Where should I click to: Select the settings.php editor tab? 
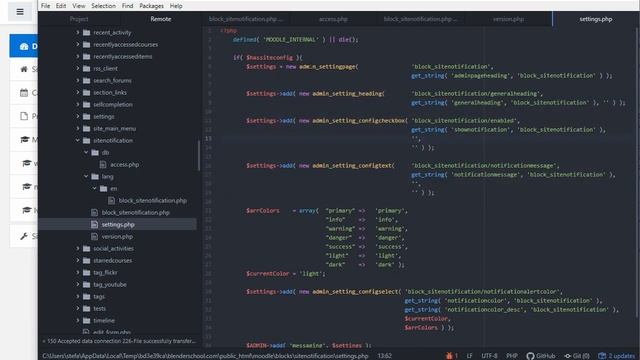coord(596,19)
